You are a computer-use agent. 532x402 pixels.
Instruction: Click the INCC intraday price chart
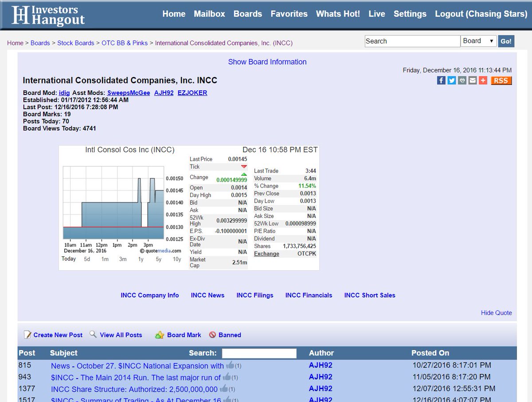tap(113, 203)
